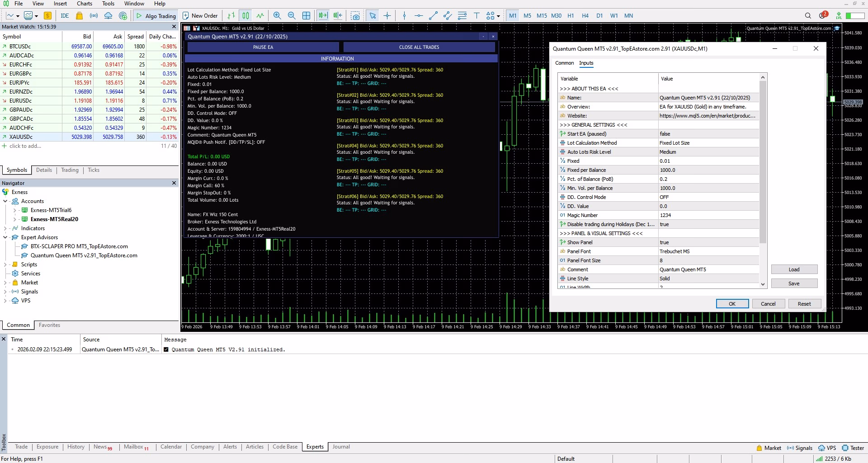Enable tile windows grid layout
Viewport: 868px width, 463px height.
click(306, 15)
